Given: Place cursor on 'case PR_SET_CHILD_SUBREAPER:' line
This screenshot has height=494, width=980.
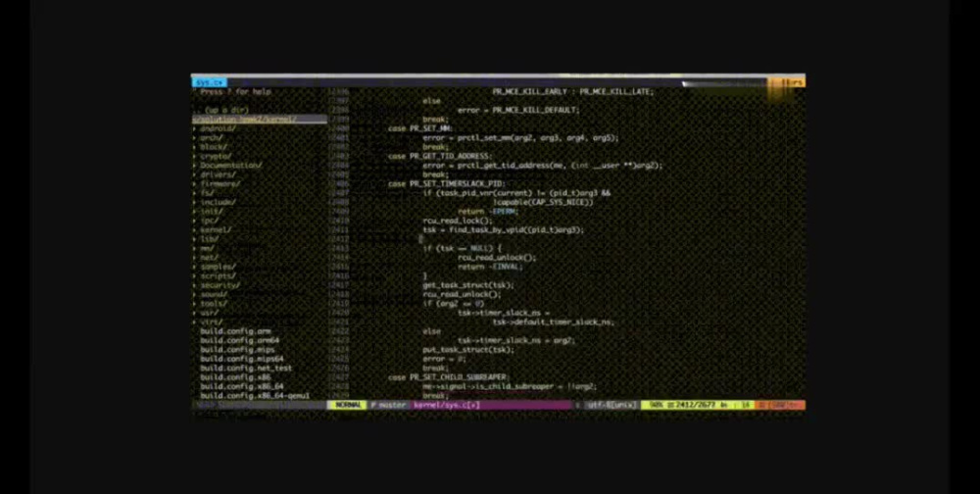Looking at the screenshot, I should (449, 377).
